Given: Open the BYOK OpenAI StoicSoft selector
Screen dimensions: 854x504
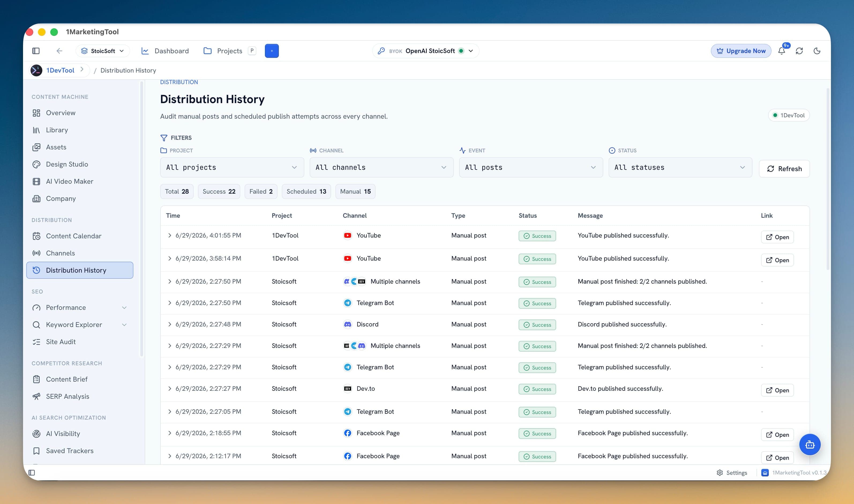Looking at the screenshot, I should tap(426, 51).
